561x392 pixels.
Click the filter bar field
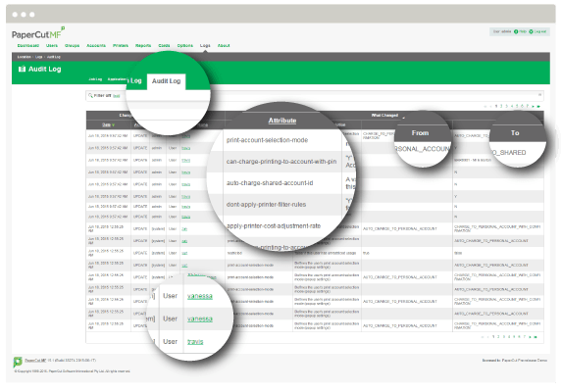tap(315, 95)
